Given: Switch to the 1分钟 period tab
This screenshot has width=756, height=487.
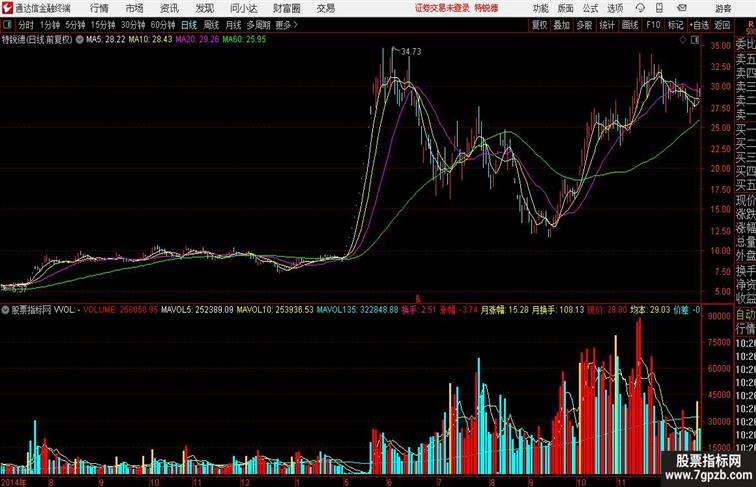Looking at the screenshot, I should pyautogui.click(x=50, y=25).
